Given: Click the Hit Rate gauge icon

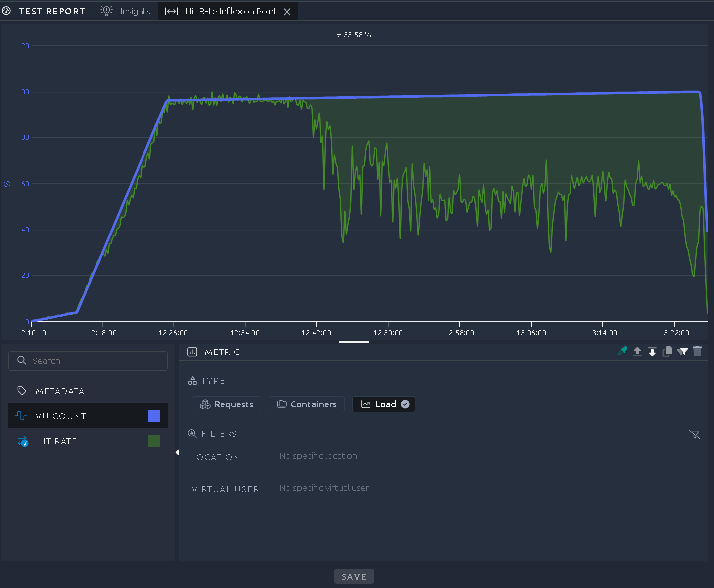Looking at the screenshot, I should (x=23, y=441).
